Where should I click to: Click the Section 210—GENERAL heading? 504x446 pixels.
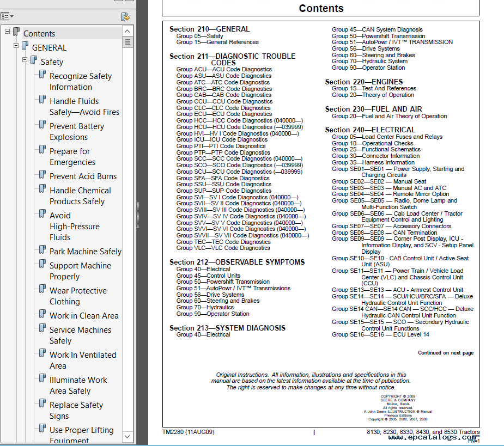tap(210, 29)
